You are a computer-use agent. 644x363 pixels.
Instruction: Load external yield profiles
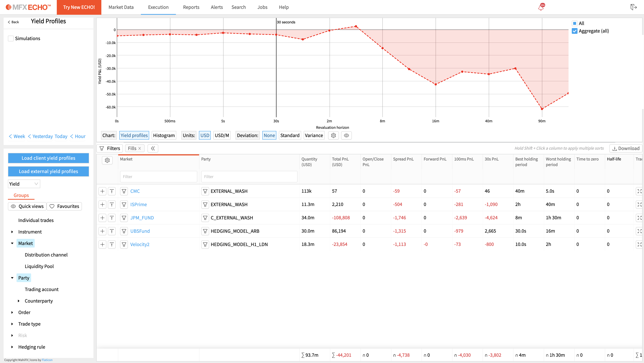(49, 171)
